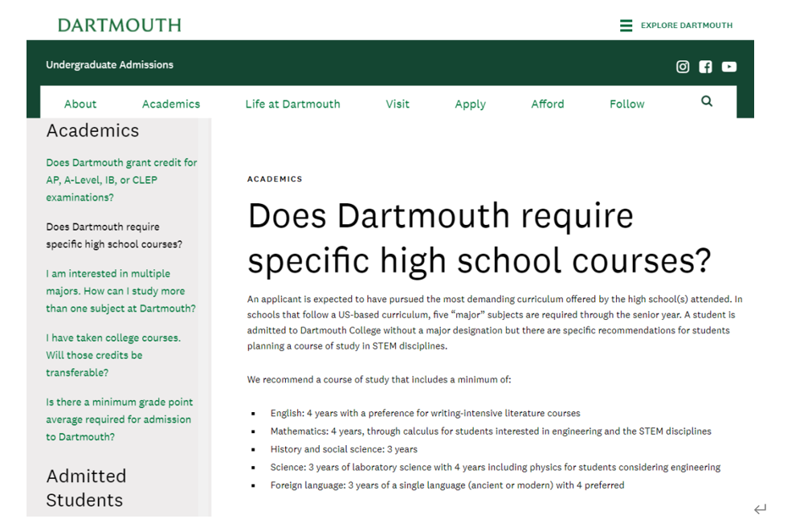Open the AP, A-Level, IB credit question link
Screen dimensions: 812x519
[120, 180]
